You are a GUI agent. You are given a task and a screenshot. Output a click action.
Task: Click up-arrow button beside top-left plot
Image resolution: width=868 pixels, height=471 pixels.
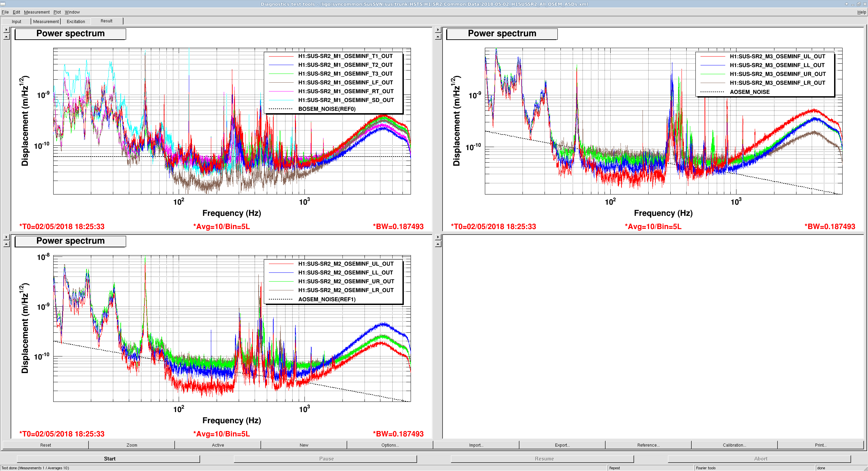(6, 37)
